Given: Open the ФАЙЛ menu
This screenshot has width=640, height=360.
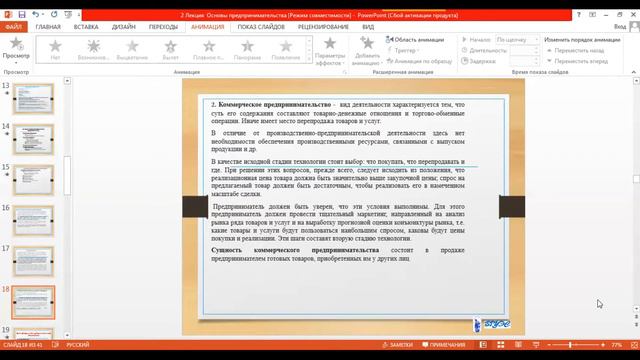Looking at the screenshot, I should point(13,27).
